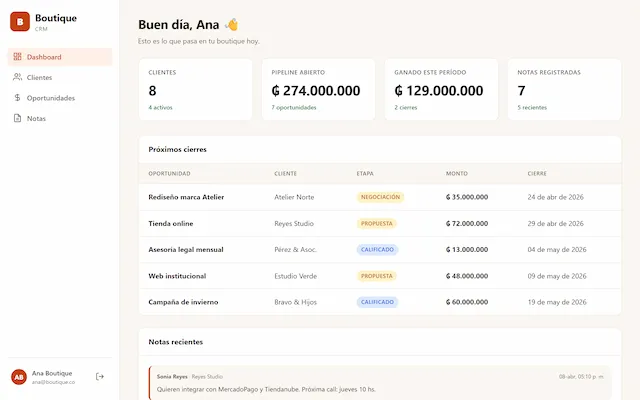This screenshot has width=640, height=400.
Task: Open Oportunidades in sidebar
Action: pyautogui.click(x=60, y=98)
